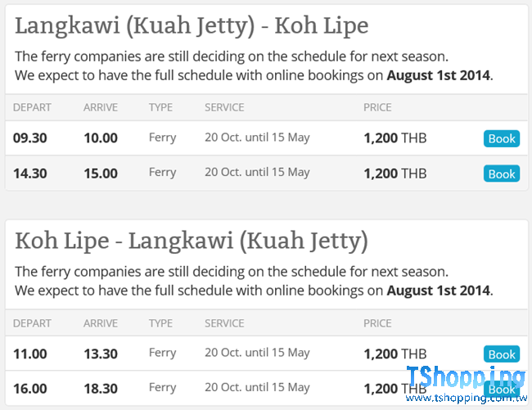The width and height of the screenshot is (532, 410).
Task: Click ARRIVE header in the Langkawi-Koh Lipe table
Action: point(101,107)
